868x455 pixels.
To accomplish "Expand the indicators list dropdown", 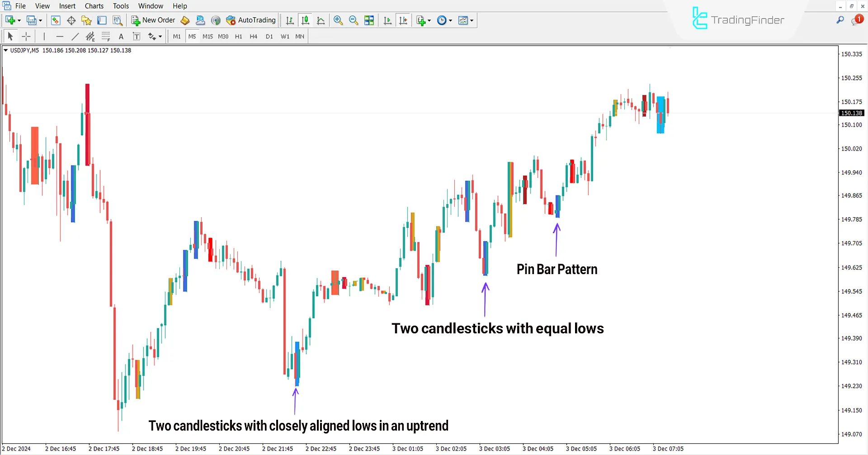I will tap(429, 20).
